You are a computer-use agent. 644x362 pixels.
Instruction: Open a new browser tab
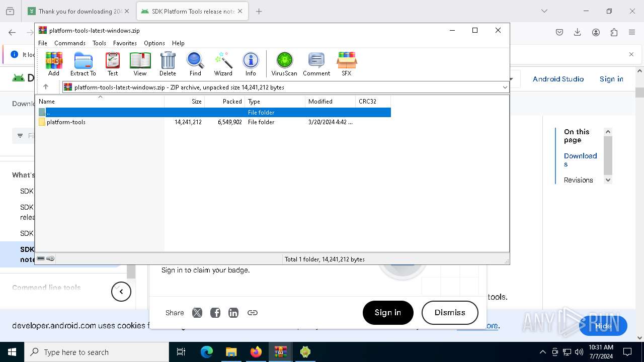pyautogui.click(x=259, y=11)
